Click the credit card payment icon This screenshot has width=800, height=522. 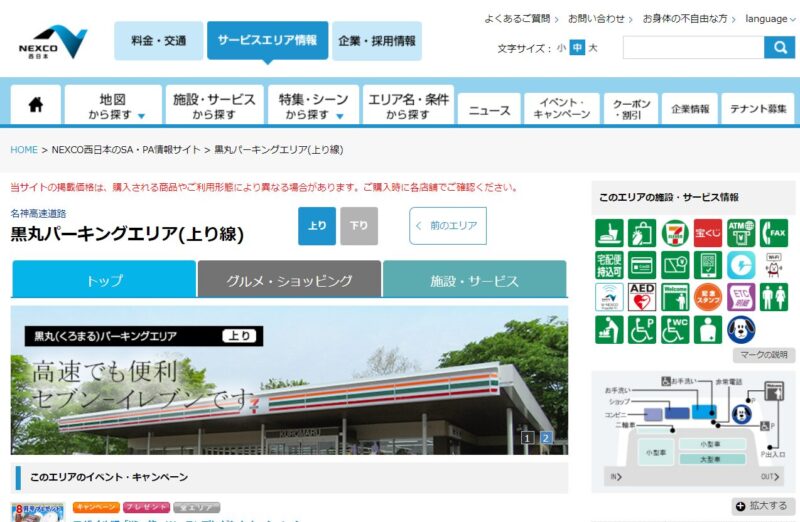[x=642, y=265]
